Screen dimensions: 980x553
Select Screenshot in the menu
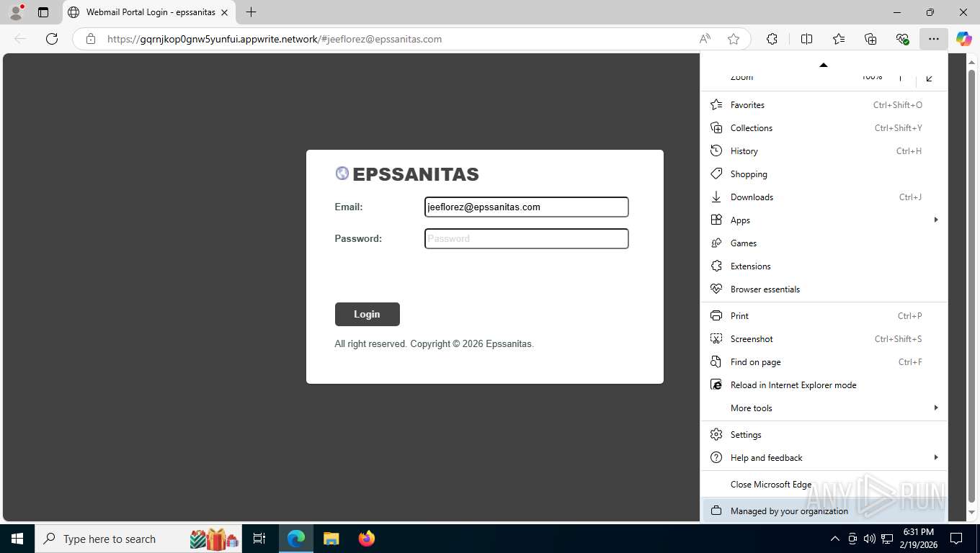coord(824,339)
